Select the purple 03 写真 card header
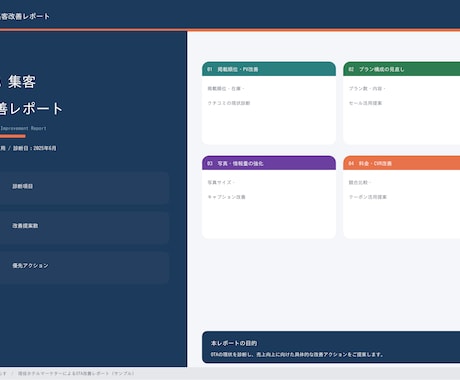The image size is (460, 380). click(269, 163)
